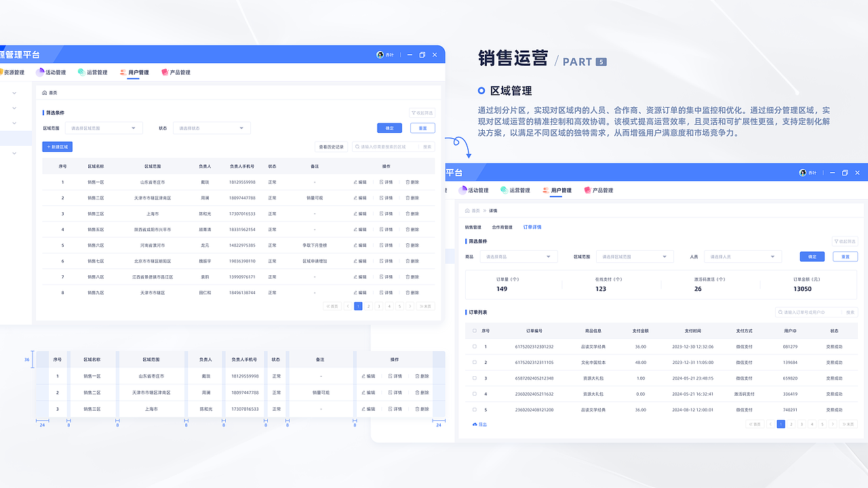The image size is (868, 488).
Task: Click the delete icon for 销售三区 row
Action: tap(408, 213)
